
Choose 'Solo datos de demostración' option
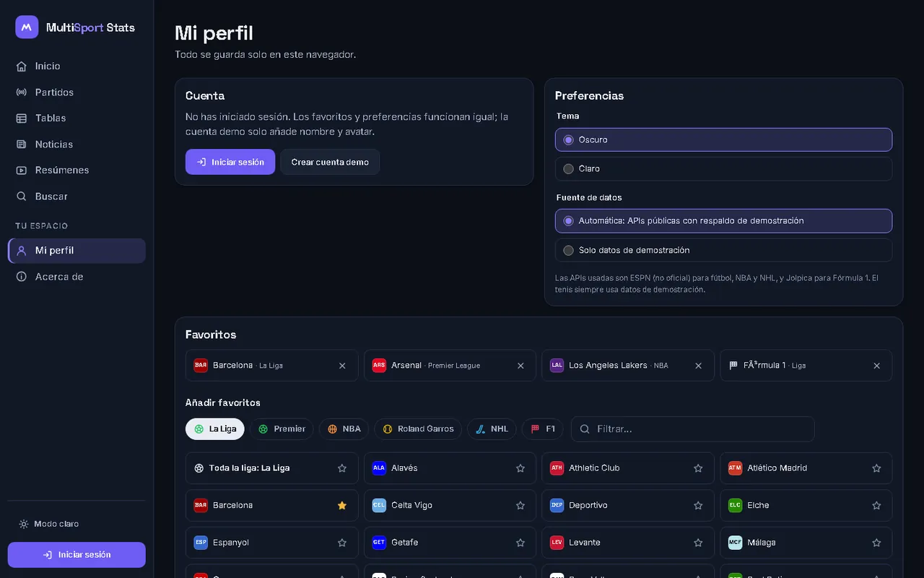pos(723,250)
